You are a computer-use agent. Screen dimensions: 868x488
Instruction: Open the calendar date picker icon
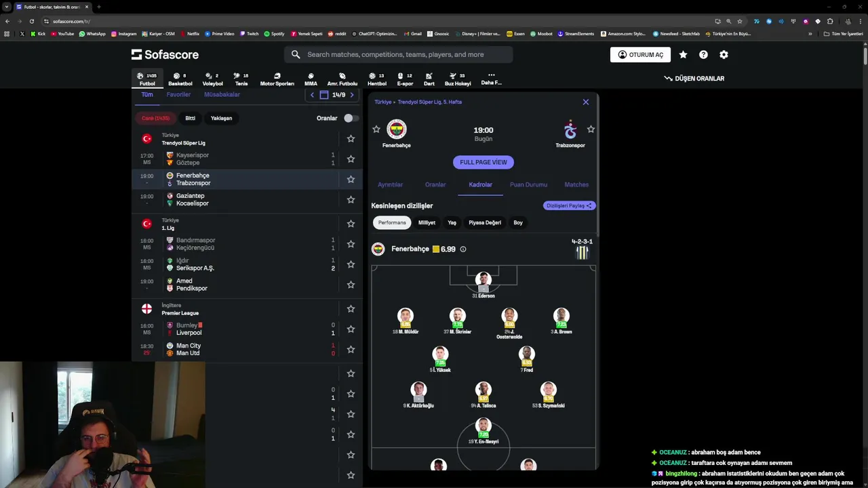pos(324,95)
